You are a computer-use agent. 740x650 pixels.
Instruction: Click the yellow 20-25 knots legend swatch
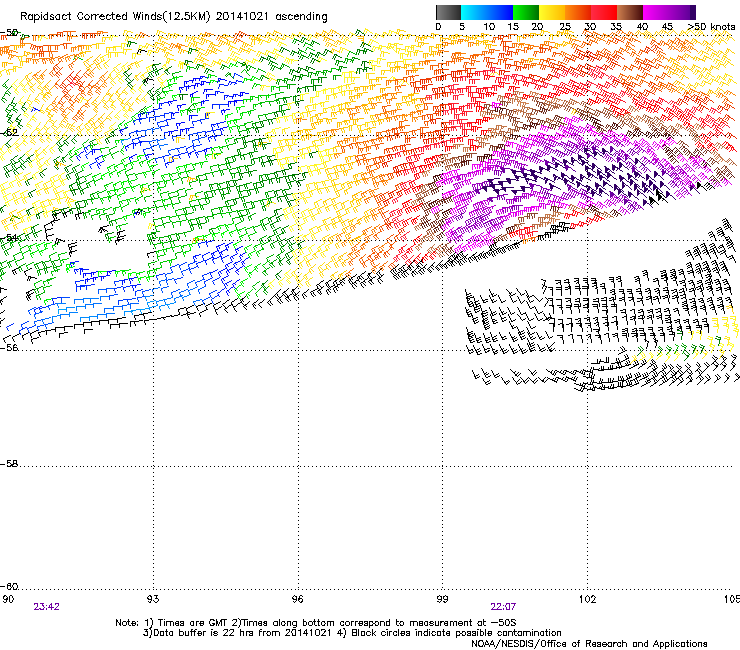tap(552, 12)
